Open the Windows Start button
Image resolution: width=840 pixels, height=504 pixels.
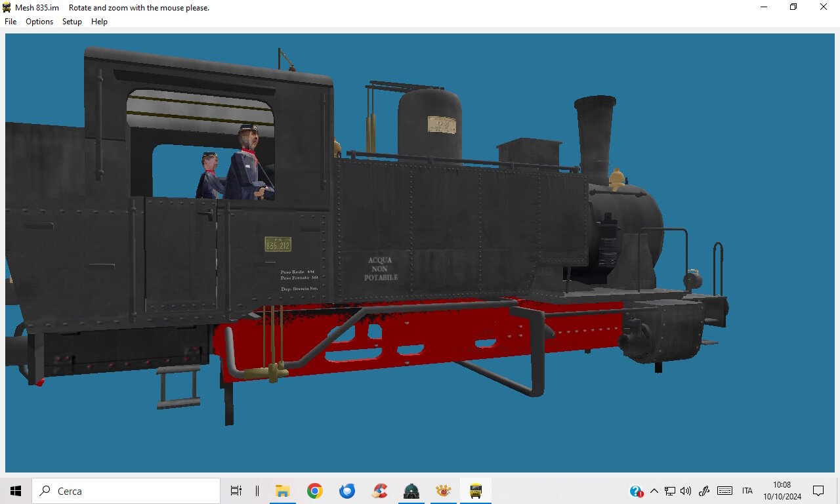(16, 491)
